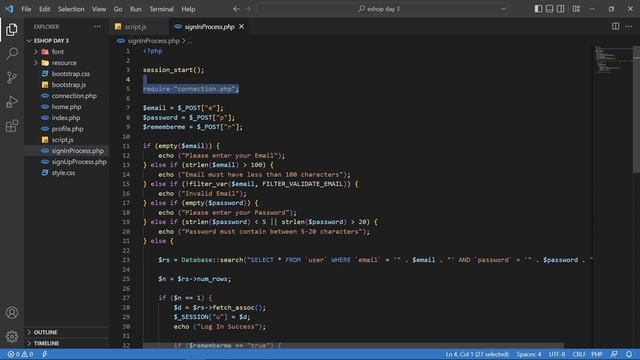Open home.php in the explorer

(x=67, y=107)
